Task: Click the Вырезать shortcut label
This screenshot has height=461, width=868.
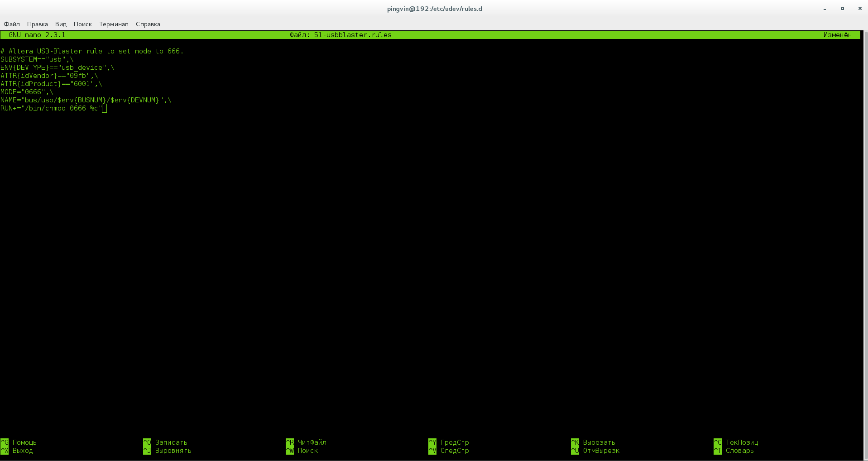Action: point(599,442)
